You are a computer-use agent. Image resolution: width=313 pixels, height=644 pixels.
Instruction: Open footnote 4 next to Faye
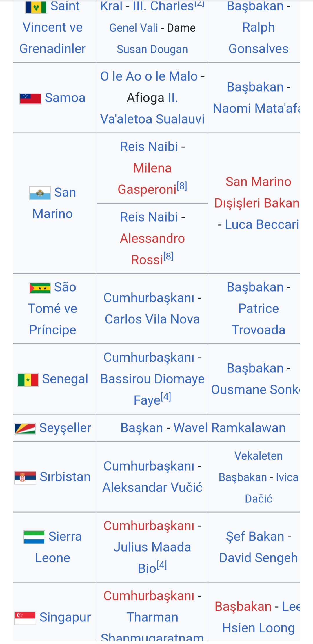tap(166, 397)
